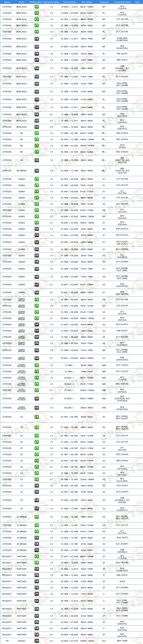143x644 pixels.
Task: Click petrol icon in ZX 122kW / 166KM row
Action: point(37,479)
